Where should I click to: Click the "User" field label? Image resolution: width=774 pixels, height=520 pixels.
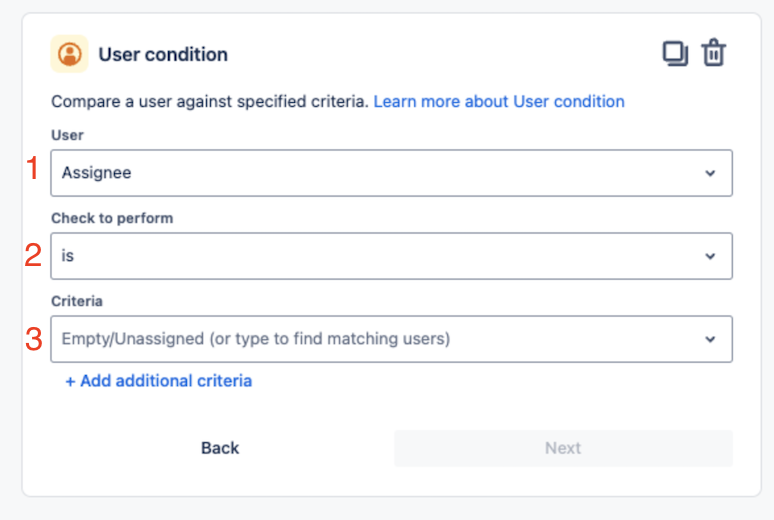coord(67,134)
